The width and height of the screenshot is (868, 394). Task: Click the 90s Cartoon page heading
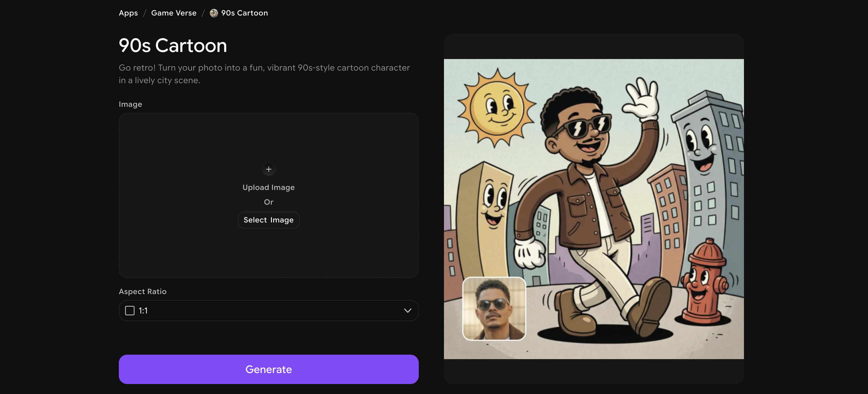click(x=173, y=45)
